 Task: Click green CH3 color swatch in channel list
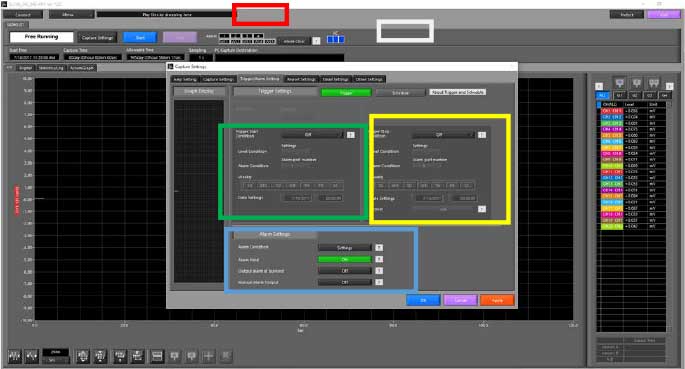(612, 123)
